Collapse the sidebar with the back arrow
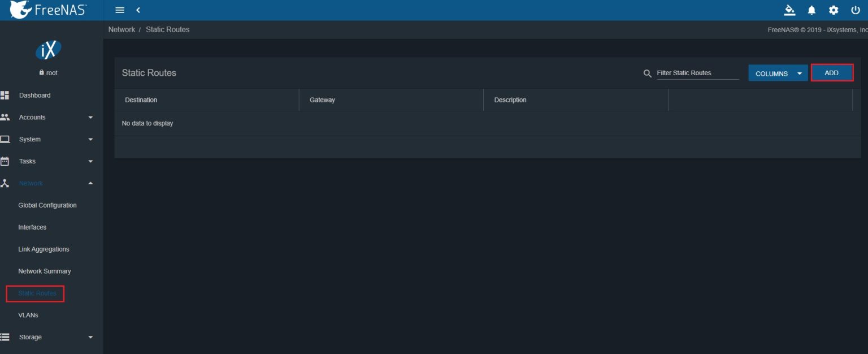The height and width of the screenshot is (354, 868). (x=138, y=10)
